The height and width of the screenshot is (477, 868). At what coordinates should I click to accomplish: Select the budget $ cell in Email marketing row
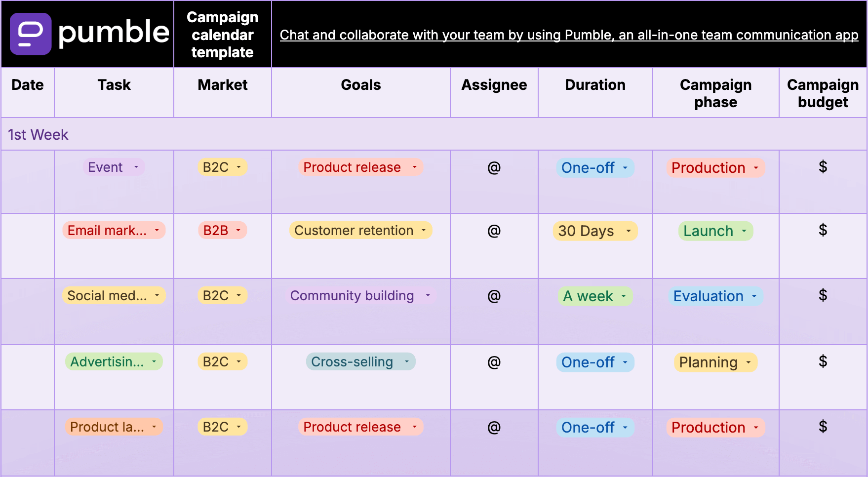pyautogui.click(x=823, y=230)
